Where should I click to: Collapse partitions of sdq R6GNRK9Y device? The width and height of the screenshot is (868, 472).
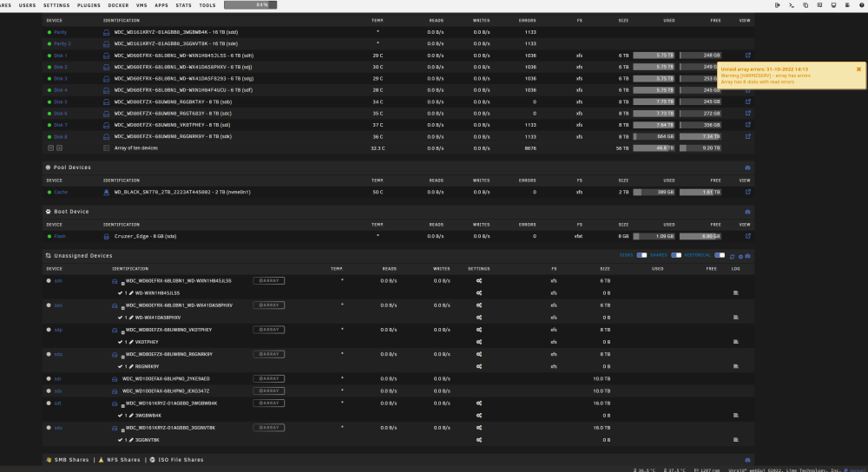pos(122,356)
